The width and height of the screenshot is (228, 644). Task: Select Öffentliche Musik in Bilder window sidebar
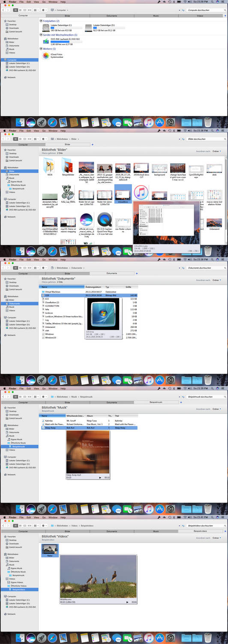click(18, 185)
